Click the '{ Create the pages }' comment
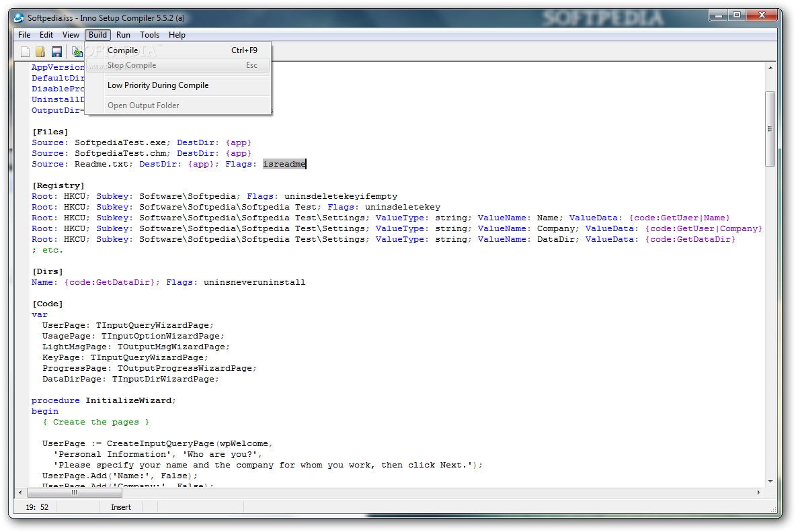Image resolution: width=796 pixels, height=532 pixels. click(x=96, y=422)
